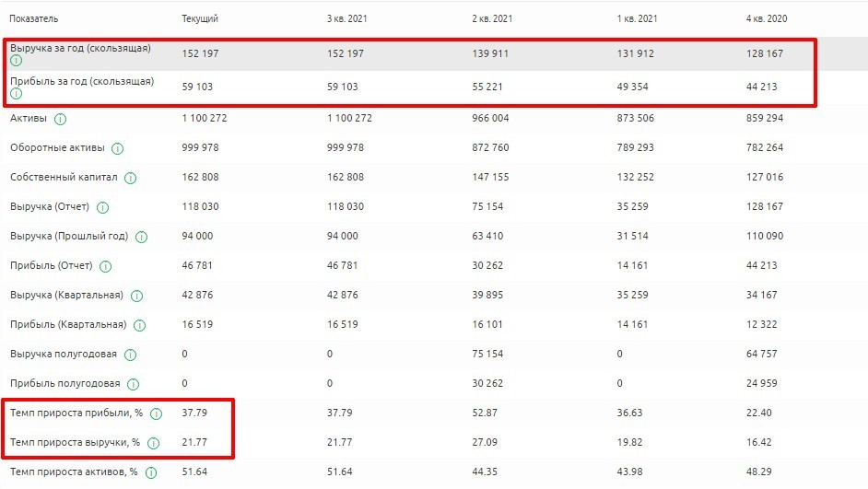The image size is (868, 489).
Task: Click info icon beside Оборотные активы
Action: (117, 149)
